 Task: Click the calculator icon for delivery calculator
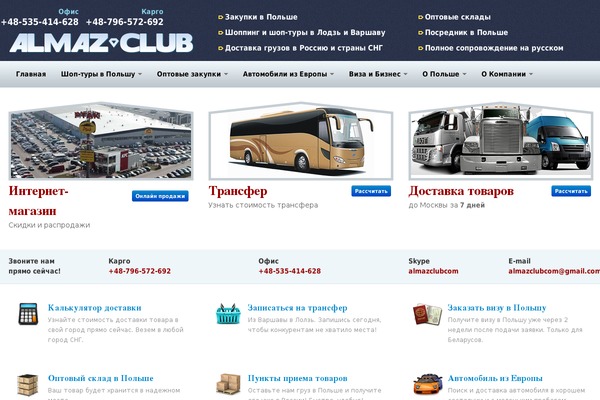click(x=28, y=314)
